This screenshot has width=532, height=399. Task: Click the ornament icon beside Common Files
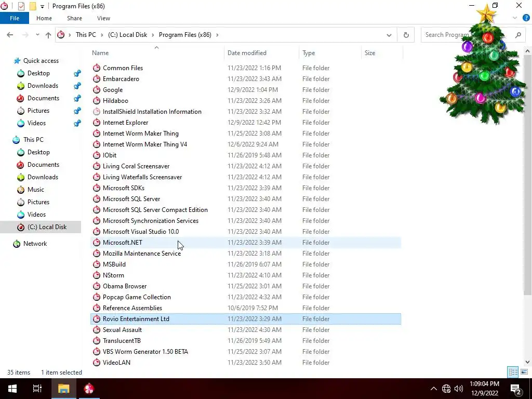coord(97,68)
